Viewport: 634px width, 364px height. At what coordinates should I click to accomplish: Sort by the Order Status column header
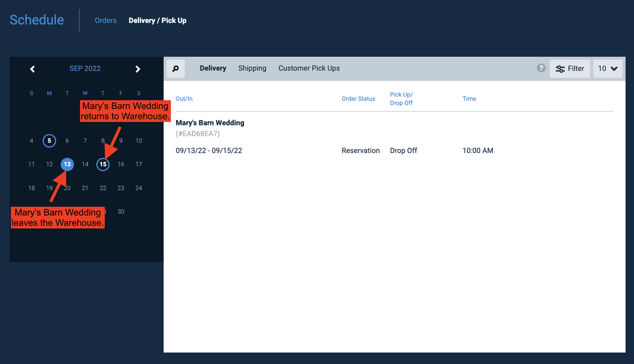click(358, 99)
